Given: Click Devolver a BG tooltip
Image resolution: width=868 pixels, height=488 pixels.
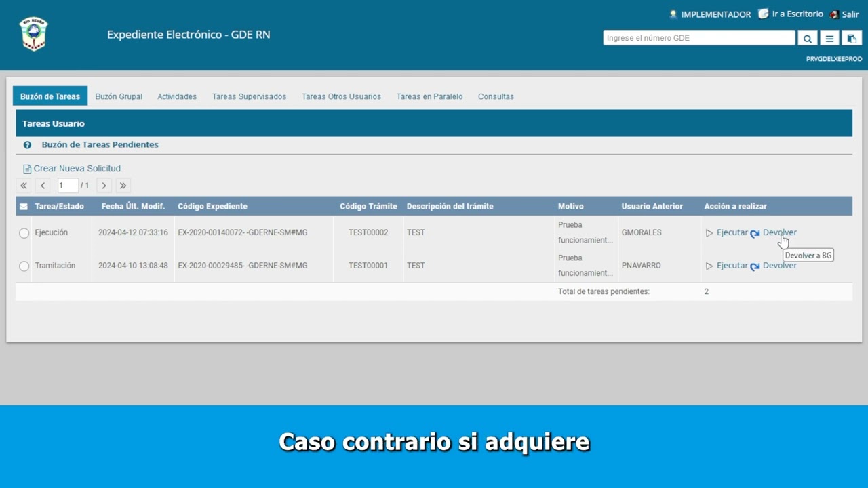Looking at the screenshot, I should pos(808,256).
